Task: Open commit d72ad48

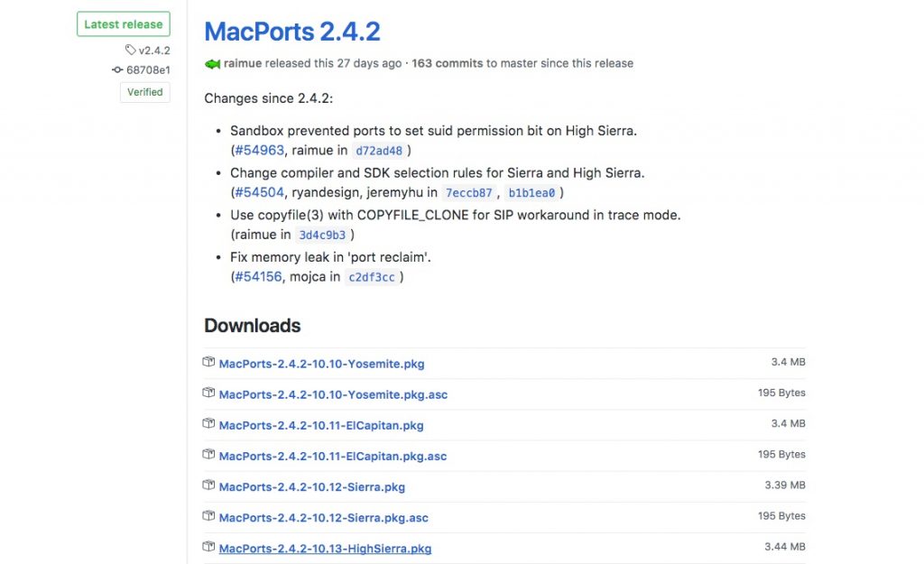Action: 377,152
